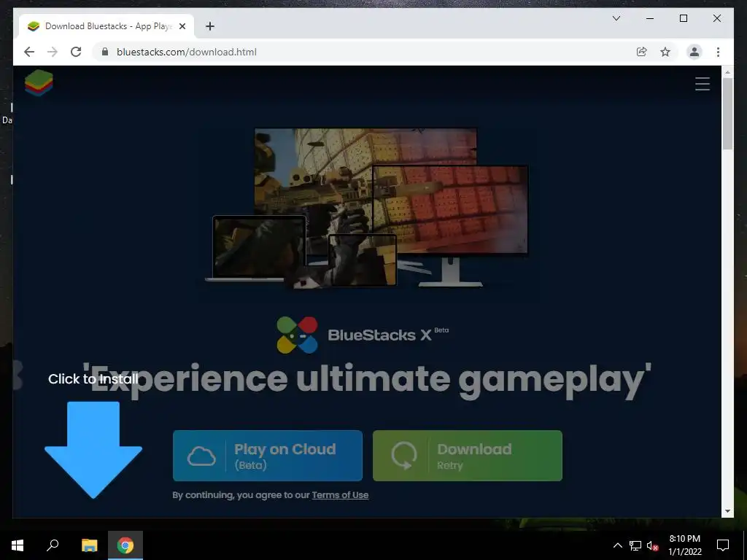This screenshot has width=747, height=560.
Task: Click the Download Retry button
Action: point(468,456)
